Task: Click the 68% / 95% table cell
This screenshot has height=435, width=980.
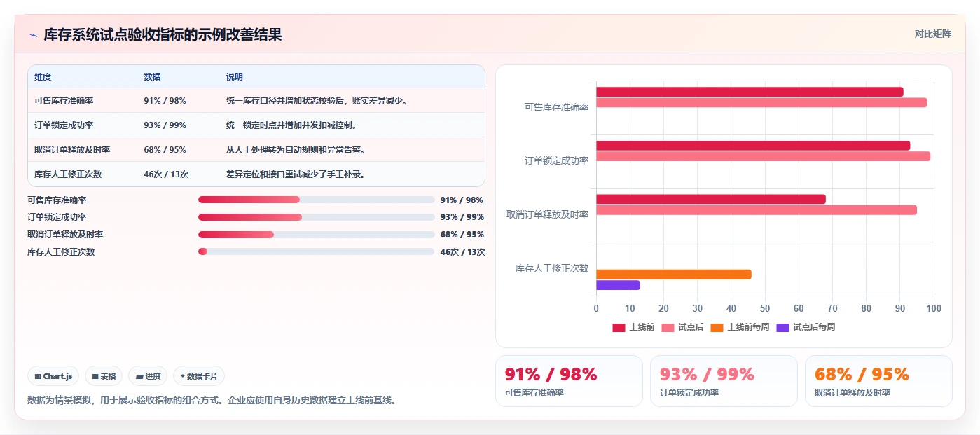Action: [x=165, y=150]
